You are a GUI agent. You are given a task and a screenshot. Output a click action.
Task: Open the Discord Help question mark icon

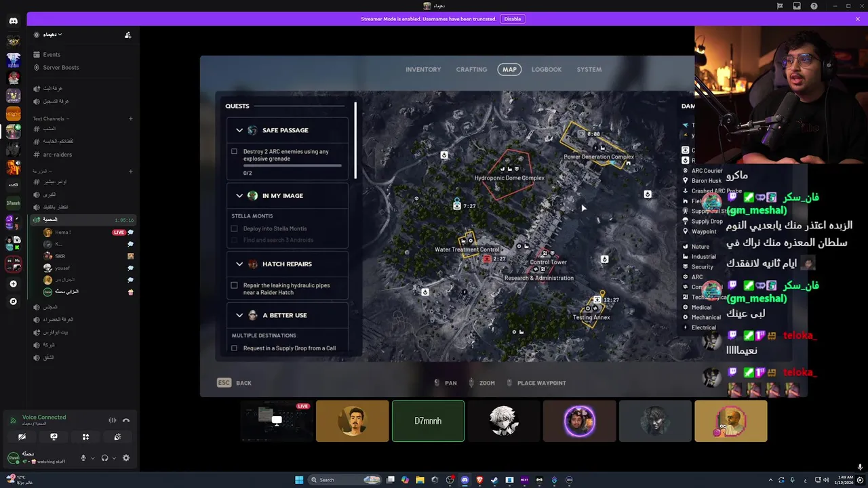(814, 6)
